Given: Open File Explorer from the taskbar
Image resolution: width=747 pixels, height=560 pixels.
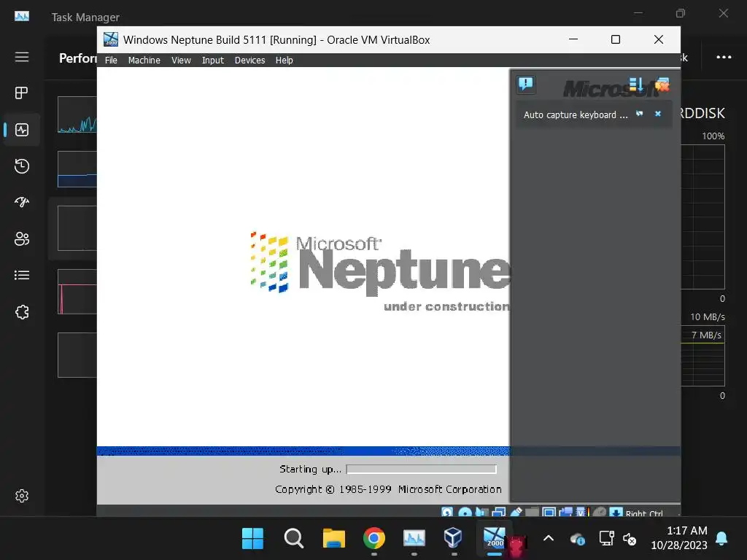Looking at the screenshot, I should pyautogui.click(x=334, y=539).
